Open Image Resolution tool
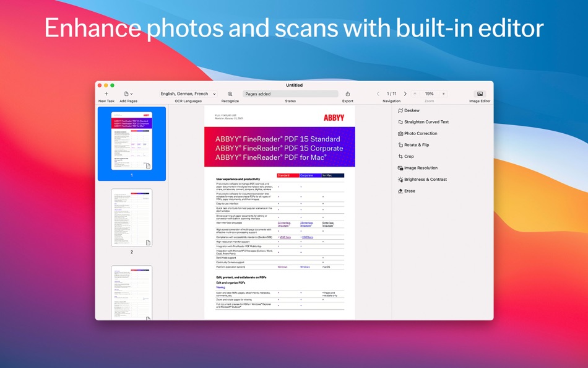 point(417,168)
